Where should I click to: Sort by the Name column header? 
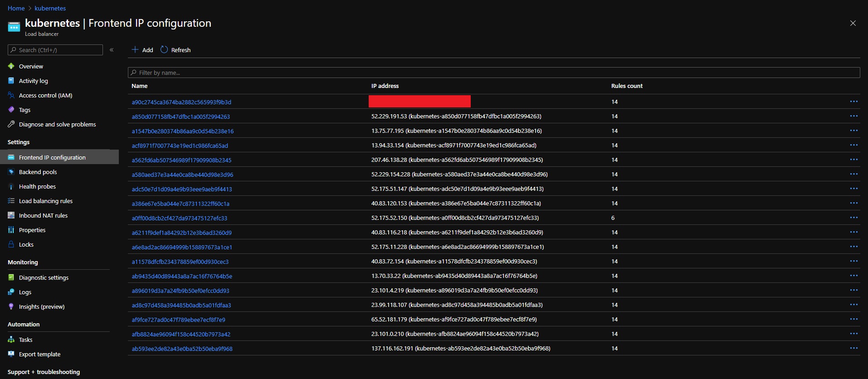[x=140, y=86]
